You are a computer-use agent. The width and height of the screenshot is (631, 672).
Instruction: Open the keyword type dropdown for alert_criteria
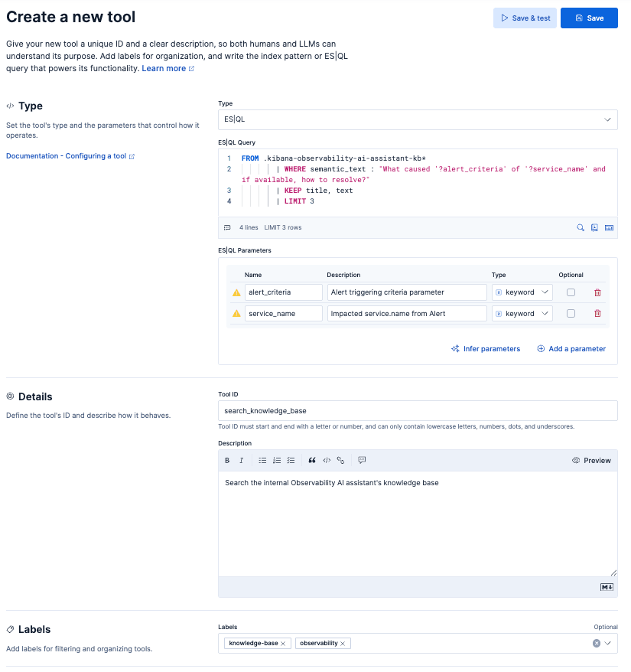click(522, 292)
